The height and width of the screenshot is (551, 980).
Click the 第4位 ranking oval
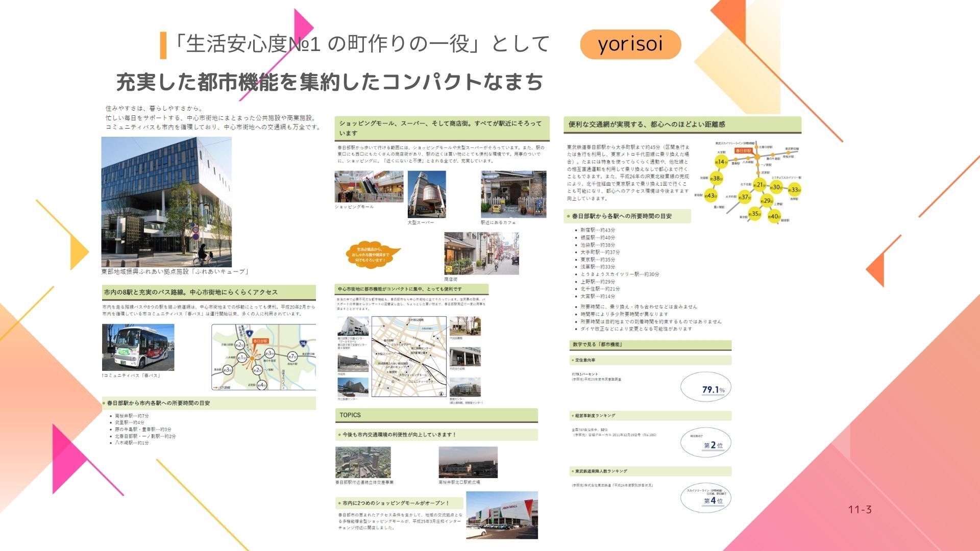pos(706,497)
